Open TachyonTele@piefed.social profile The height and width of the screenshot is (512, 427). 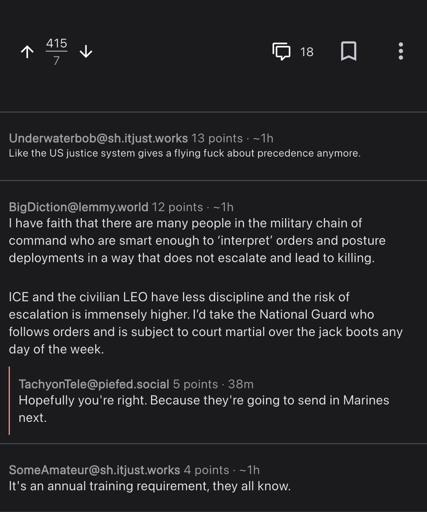pos(94,384)
